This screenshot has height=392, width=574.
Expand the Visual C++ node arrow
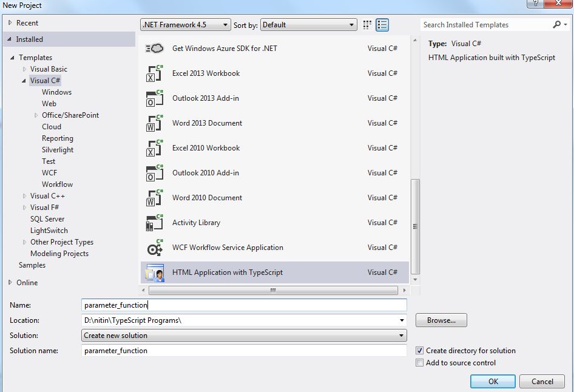24,196
